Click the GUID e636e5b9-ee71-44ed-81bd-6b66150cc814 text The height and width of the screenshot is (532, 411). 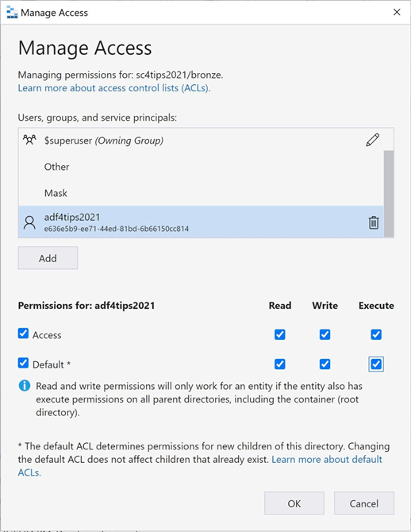[117, 229]
